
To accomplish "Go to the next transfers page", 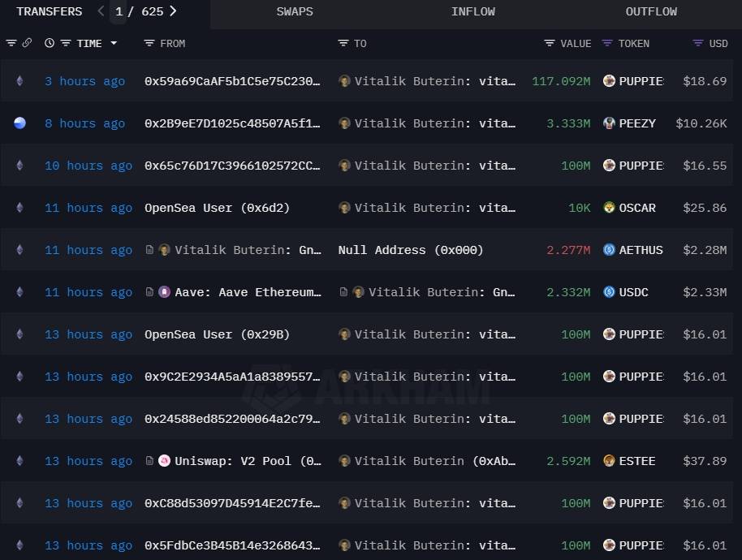I will click(173, 11).
